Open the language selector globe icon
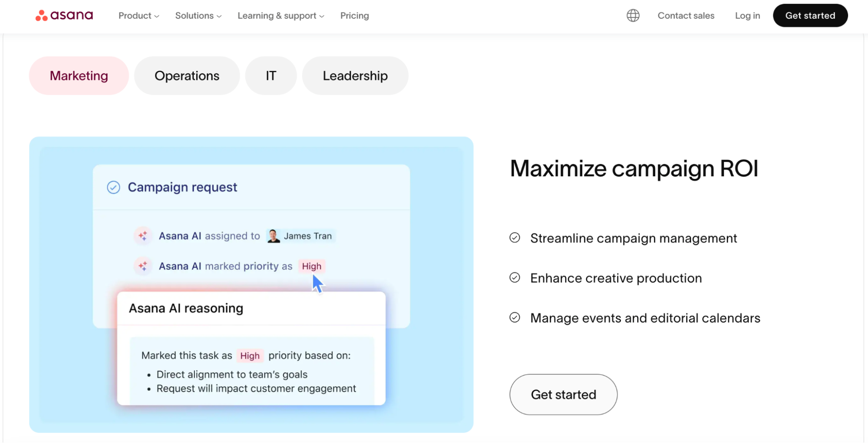Viewport: 868px width, 443px height. pos(633,15)
